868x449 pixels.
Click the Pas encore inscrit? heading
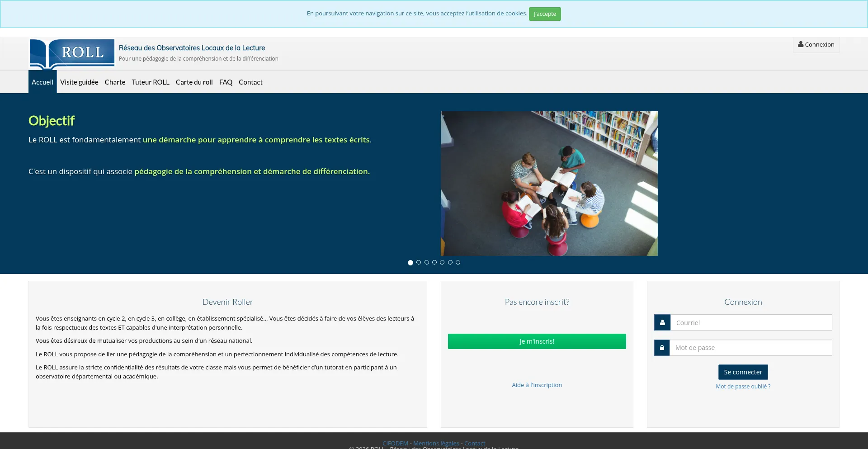pyautogui.click(x=537, y=302)
